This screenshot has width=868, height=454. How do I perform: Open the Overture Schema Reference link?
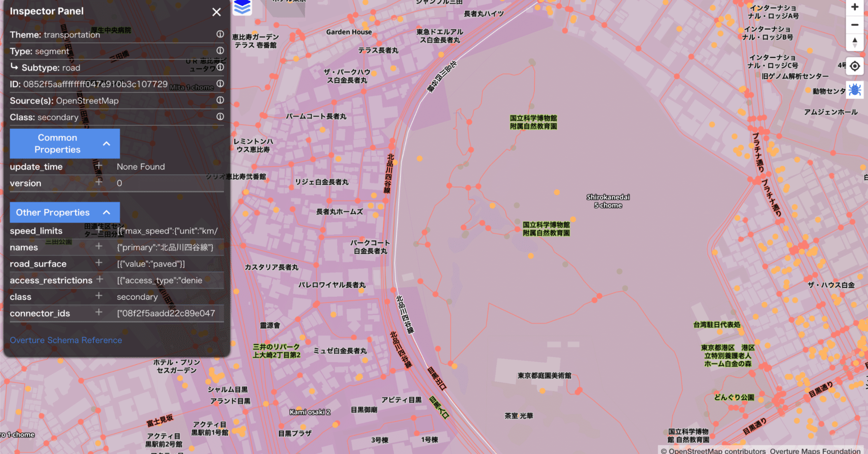coord(66,340)
